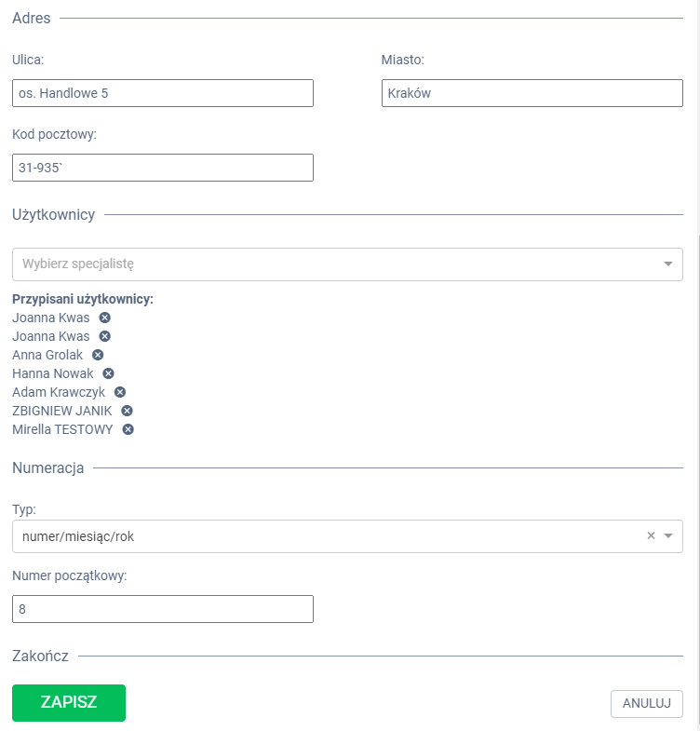
Task: Focus the Ulica street input field
Action: [163, 93]
